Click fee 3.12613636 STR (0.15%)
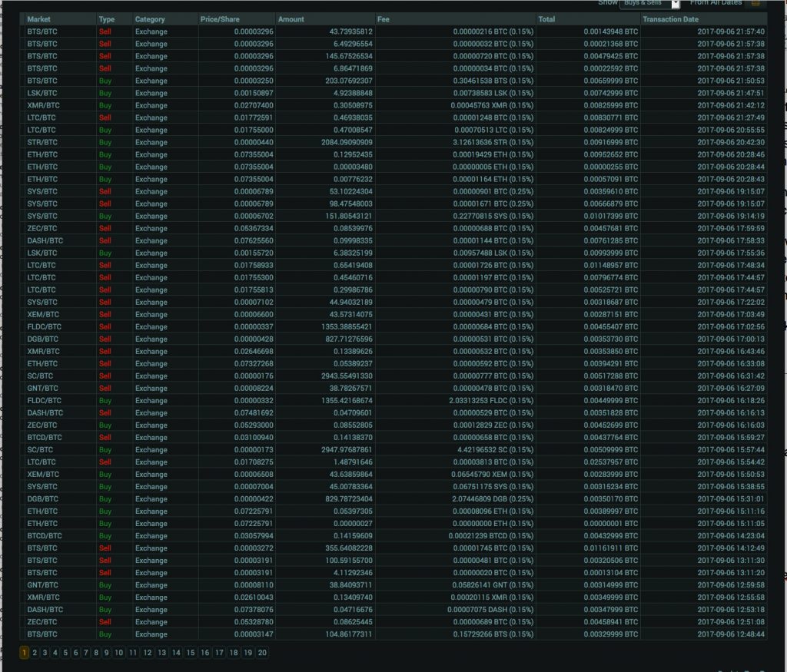 [493, 142]
